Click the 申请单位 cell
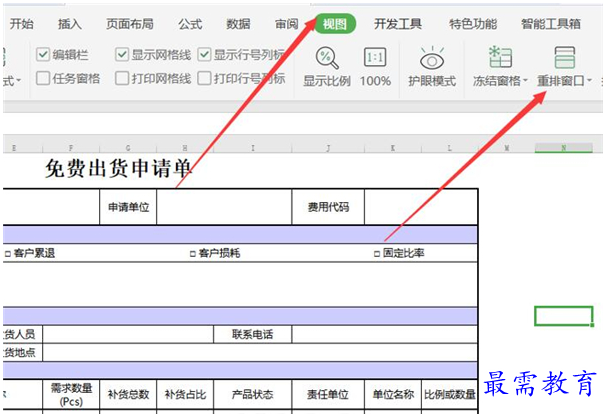 (x=128, y=207)
